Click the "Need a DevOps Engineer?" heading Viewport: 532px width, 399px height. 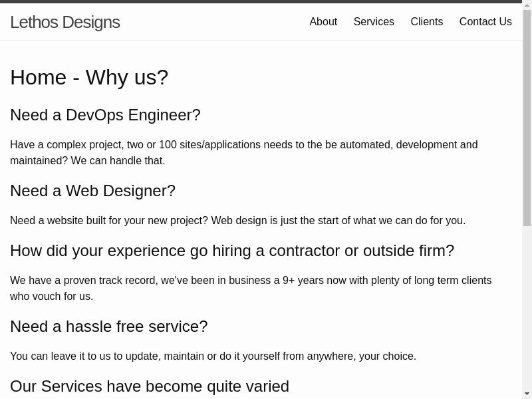point(105,115)
